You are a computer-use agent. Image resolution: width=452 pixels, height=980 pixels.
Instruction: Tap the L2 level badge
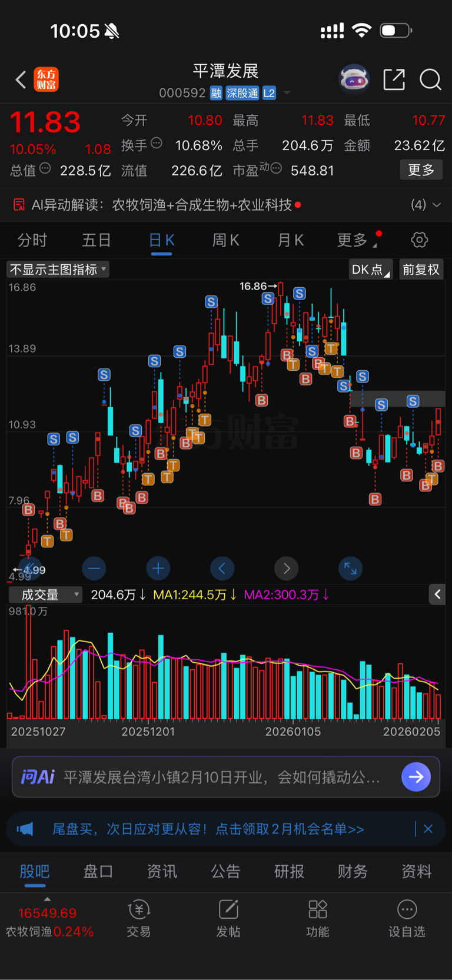(269, 93)
